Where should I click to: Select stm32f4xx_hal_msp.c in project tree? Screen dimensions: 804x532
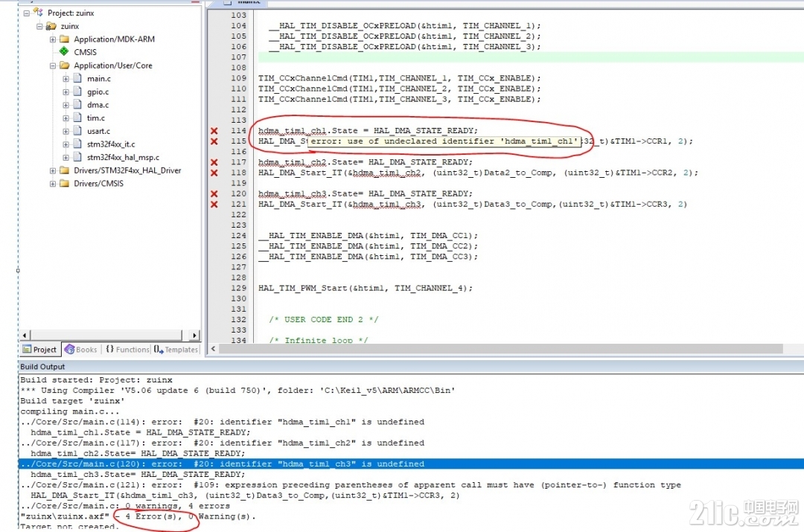123,157
